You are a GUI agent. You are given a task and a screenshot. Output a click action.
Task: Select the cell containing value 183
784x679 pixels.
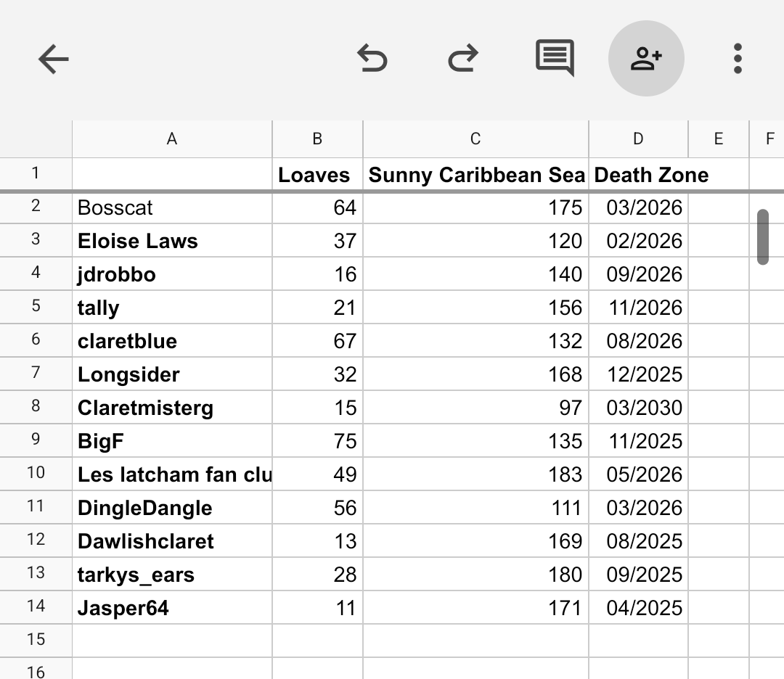point(475,474)
